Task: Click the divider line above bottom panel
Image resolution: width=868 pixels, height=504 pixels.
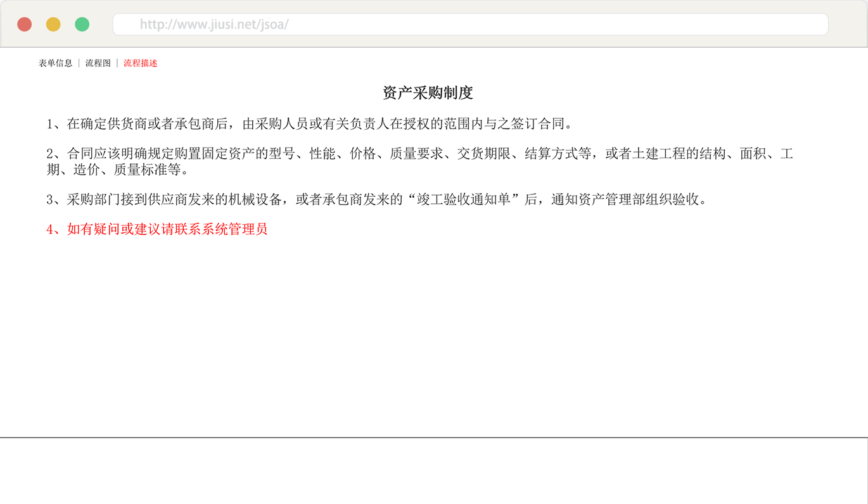Action: (433, 438)
